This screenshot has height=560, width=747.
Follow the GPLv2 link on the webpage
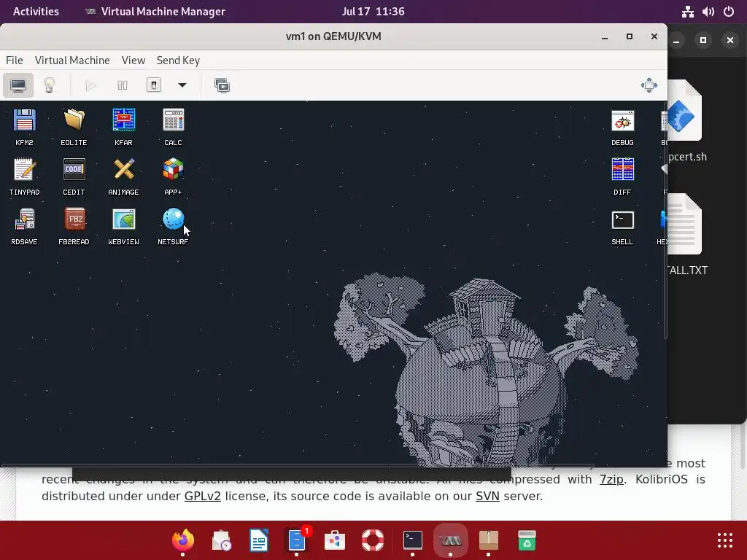coord(203,496)
